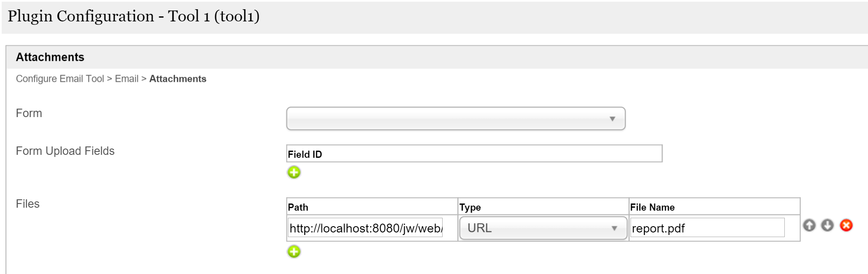868x274 pixels.
Task: Move the report.pdf row up
Action: point(809,225)
